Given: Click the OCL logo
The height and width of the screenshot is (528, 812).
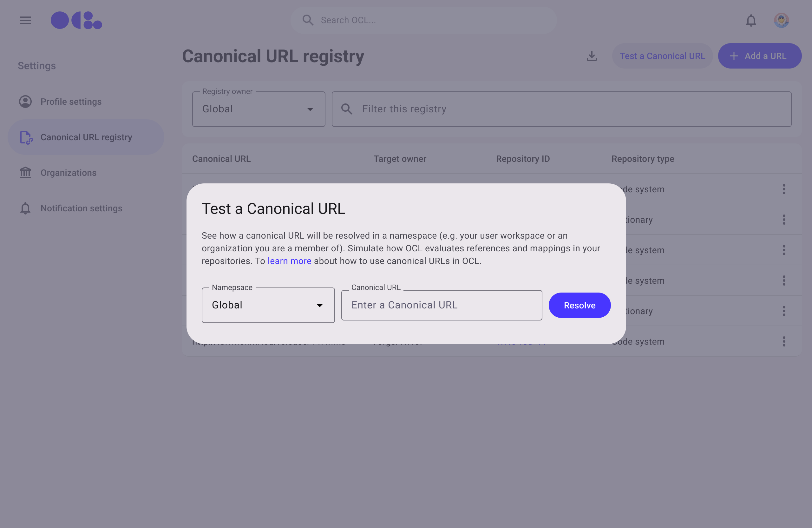Looking at the screenshot, I should click(x=76, y=21).
